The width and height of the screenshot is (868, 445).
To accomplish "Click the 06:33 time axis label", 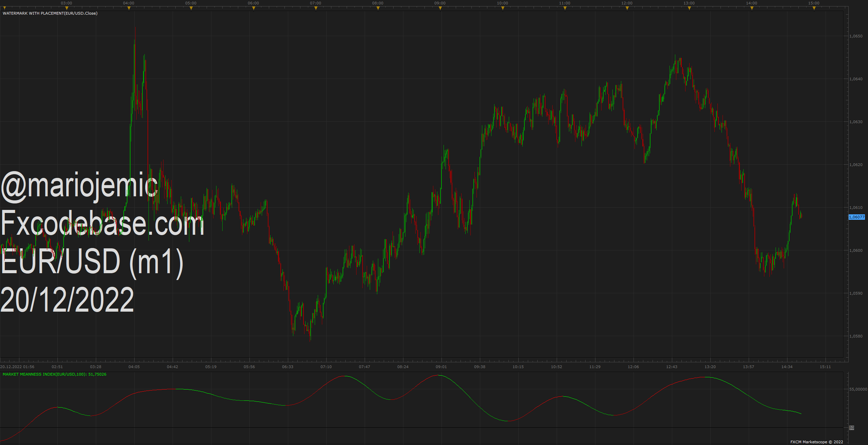I will 288,367.
